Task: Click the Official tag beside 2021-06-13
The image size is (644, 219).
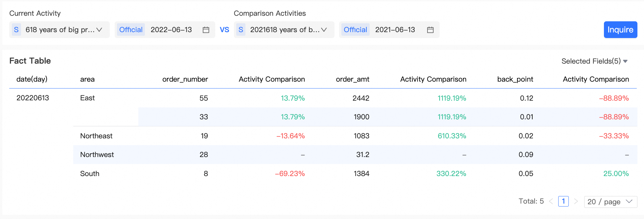Action: click(x=355, y=30)
